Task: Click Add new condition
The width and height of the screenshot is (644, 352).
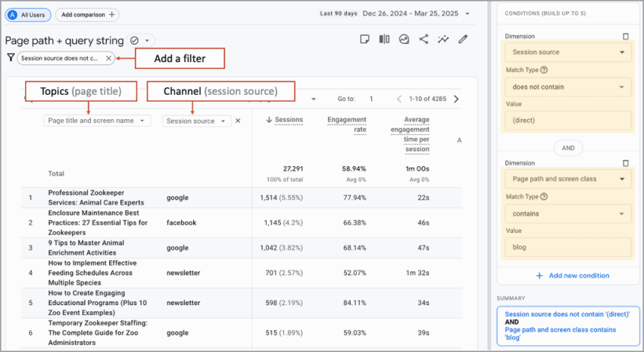Action: point(573,275)
